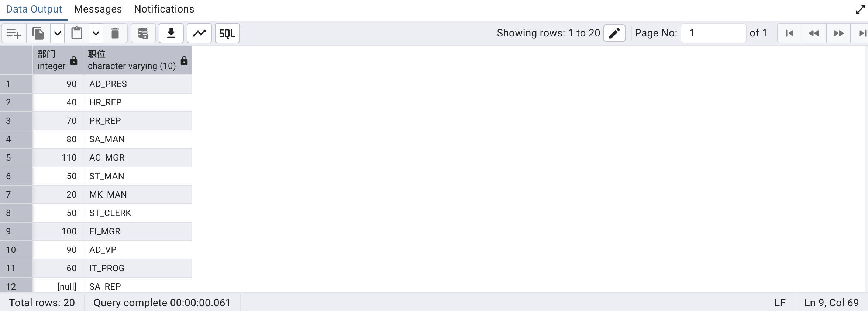Download results as a file
868x311 pixels.
click(171, 33)
